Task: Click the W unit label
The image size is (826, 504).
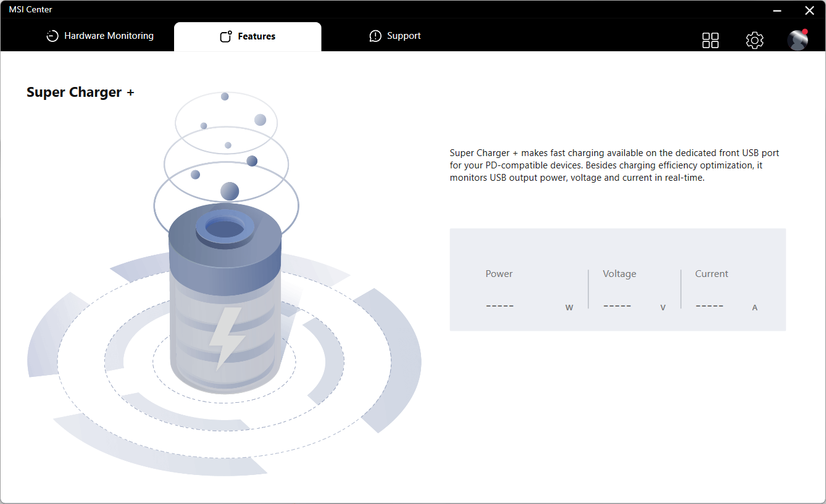Action: pos(569,307)
